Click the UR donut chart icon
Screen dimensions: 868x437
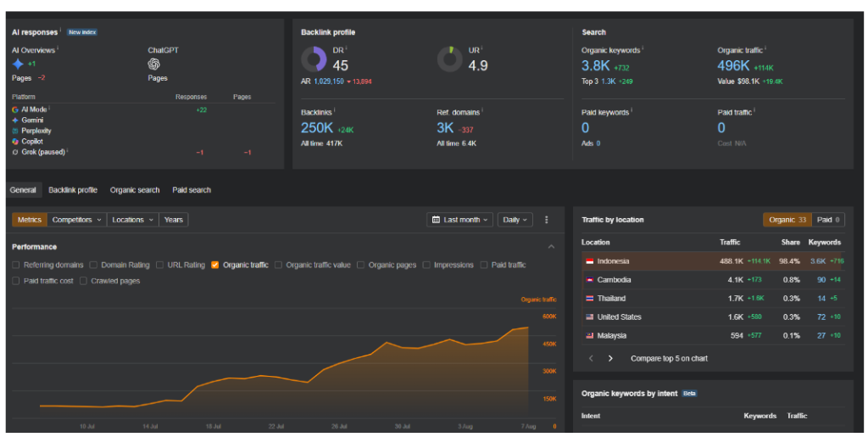coord(449,59)
